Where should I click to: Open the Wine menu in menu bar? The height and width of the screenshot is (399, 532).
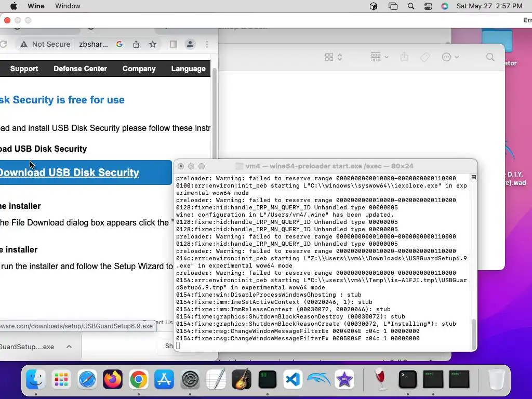click(x=36, y=6)
